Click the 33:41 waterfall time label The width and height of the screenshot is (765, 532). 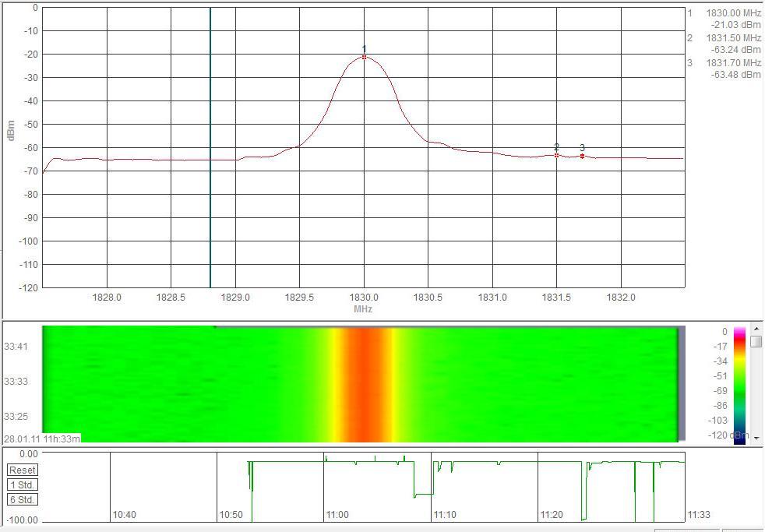[x=15, y=347]
